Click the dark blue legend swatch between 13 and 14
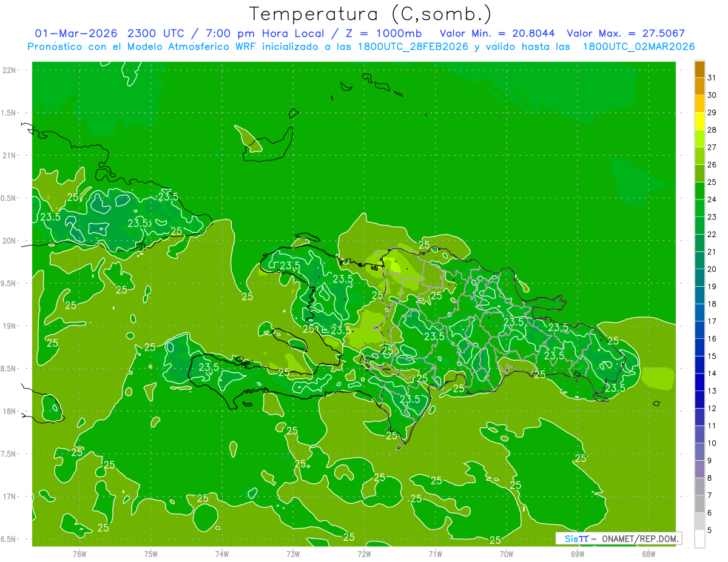This screenshot has width=728, height=562. coord(699,382)
